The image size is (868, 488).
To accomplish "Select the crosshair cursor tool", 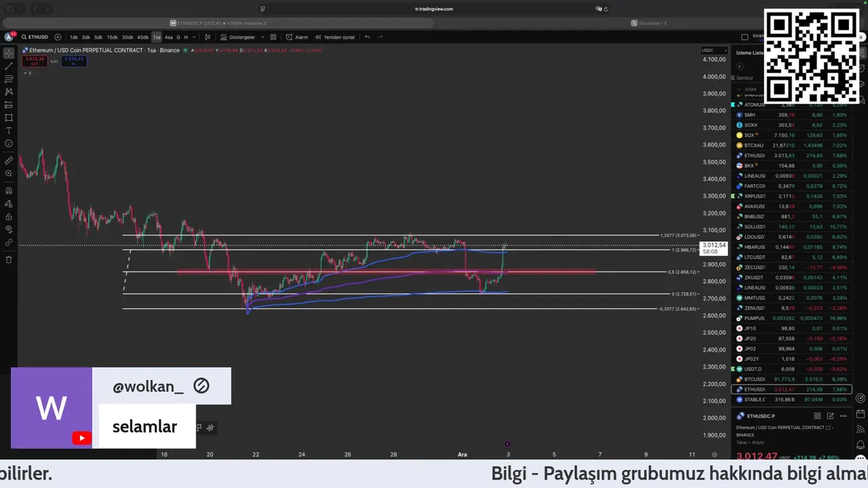I will coord(9,53).
